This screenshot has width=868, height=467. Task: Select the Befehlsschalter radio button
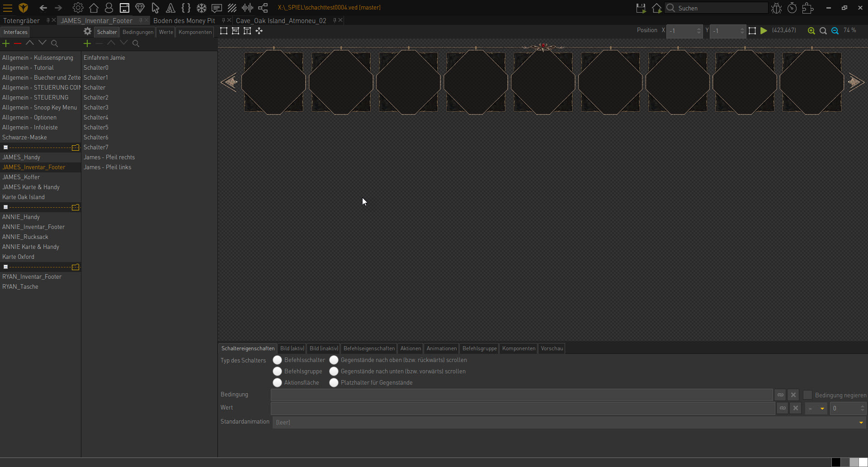277,360
